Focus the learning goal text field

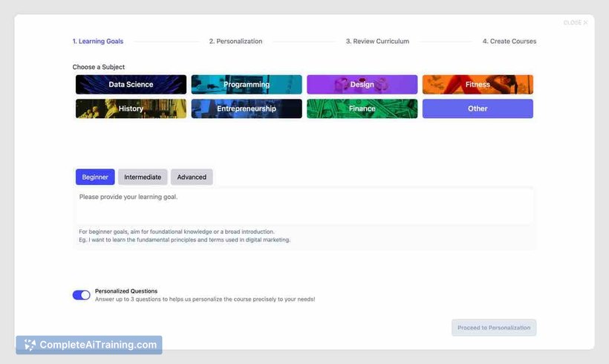pos(304,207)
